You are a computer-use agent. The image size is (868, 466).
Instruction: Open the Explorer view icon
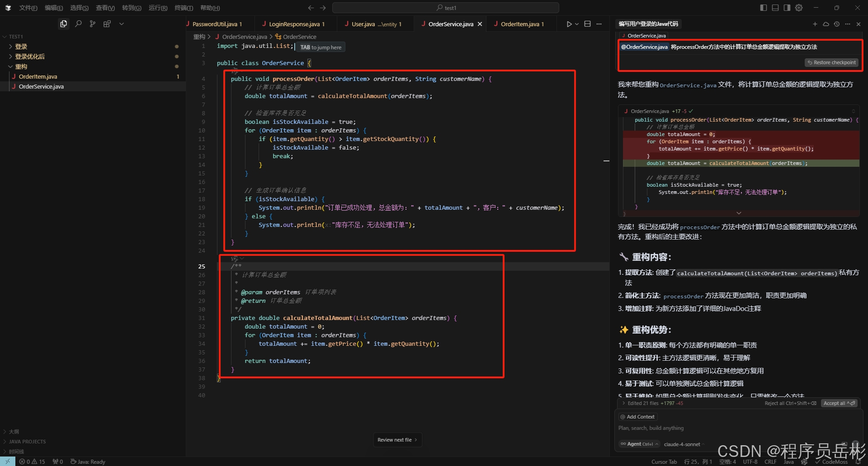click(63, 24)
